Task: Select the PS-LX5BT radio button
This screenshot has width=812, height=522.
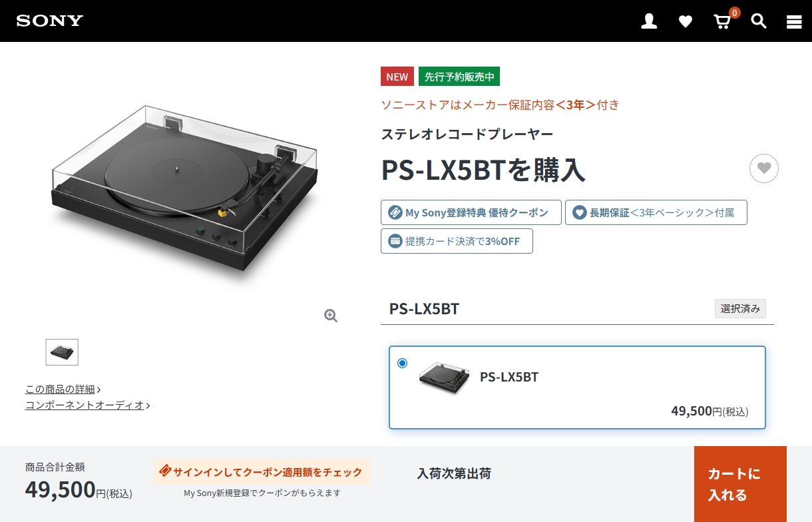Action: (402, 363)
